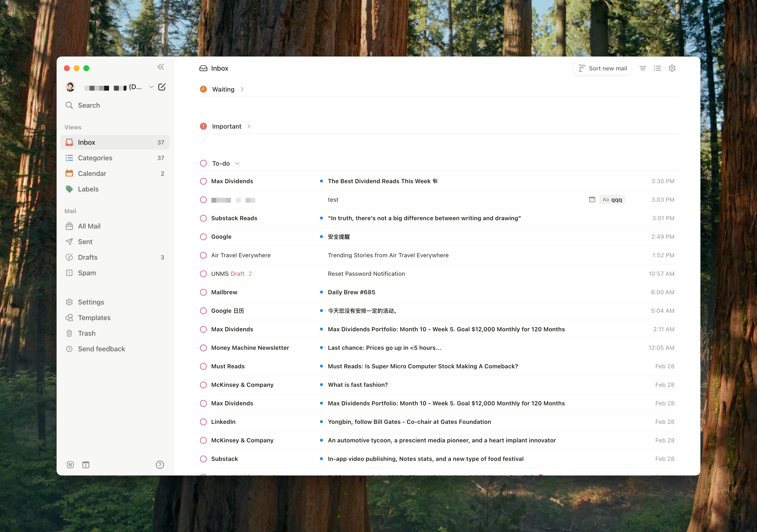Click the Search field in sidebar
Viewport: 757px width, 532px height.
[89, 105]
